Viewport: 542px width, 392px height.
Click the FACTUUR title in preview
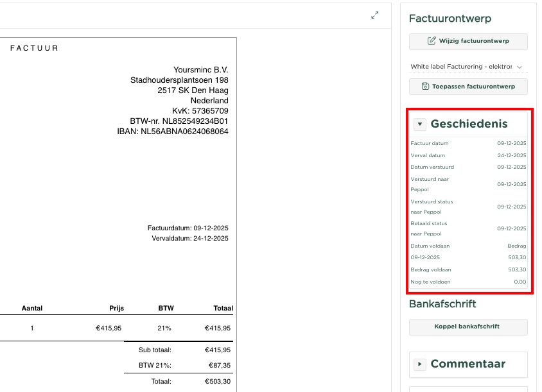tap(34, 48)
